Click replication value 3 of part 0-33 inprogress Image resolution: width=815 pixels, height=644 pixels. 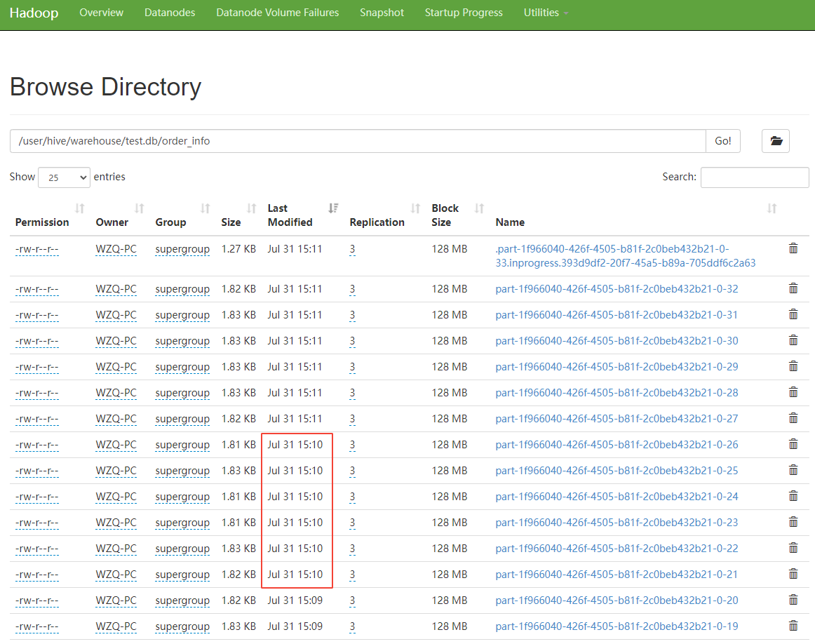(352, 249)
